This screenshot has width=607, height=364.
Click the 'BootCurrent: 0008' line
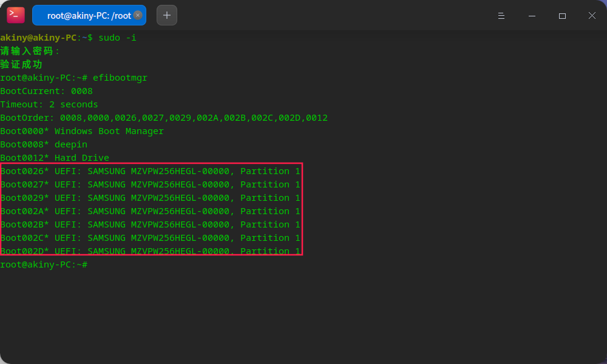coord(47,91)
